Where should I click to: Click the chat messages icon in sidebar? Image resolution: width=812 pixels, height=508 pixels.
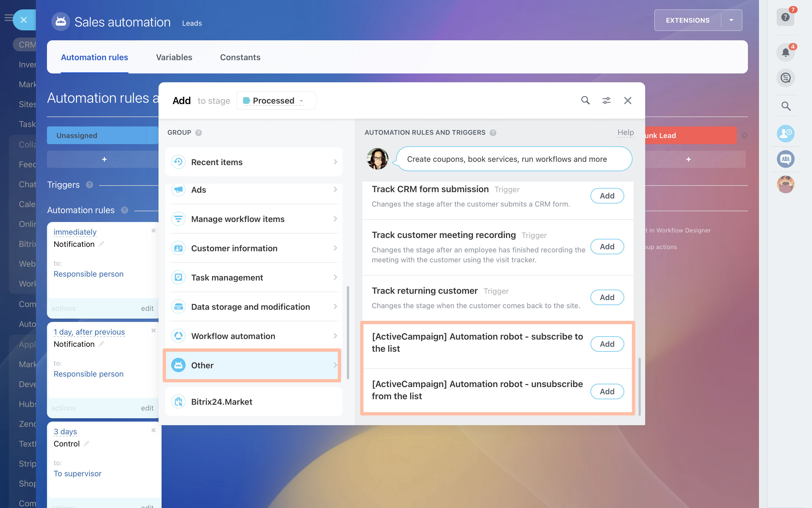[785, 78]
